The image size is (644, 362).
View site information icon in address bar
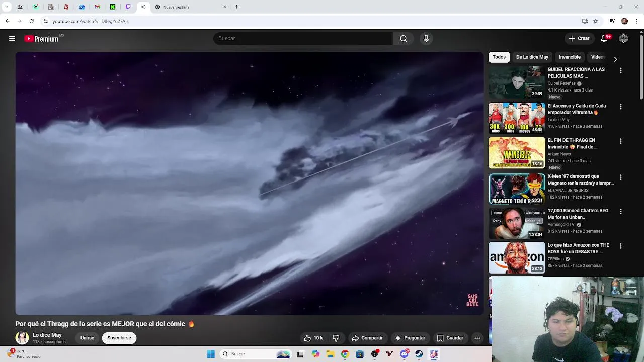coord(46,21)
